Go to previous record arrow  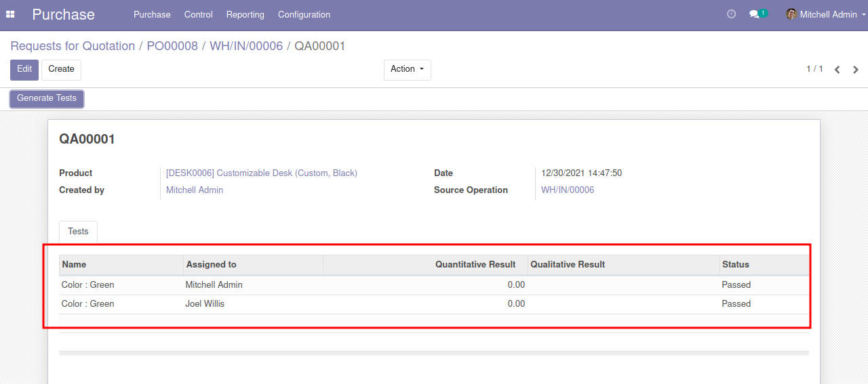pyautogui.click(x=837, y=70)
